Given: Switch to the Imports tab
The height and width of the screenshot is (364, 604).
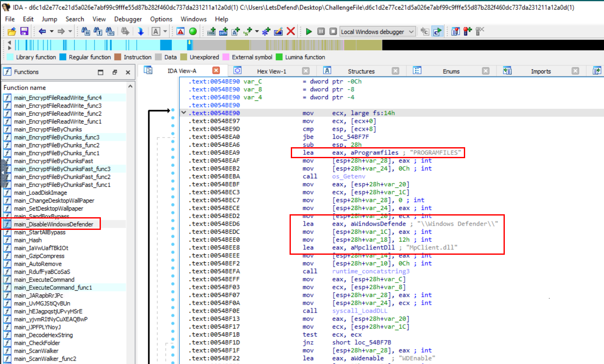Looking at the screenshot, I should (540, 71).
